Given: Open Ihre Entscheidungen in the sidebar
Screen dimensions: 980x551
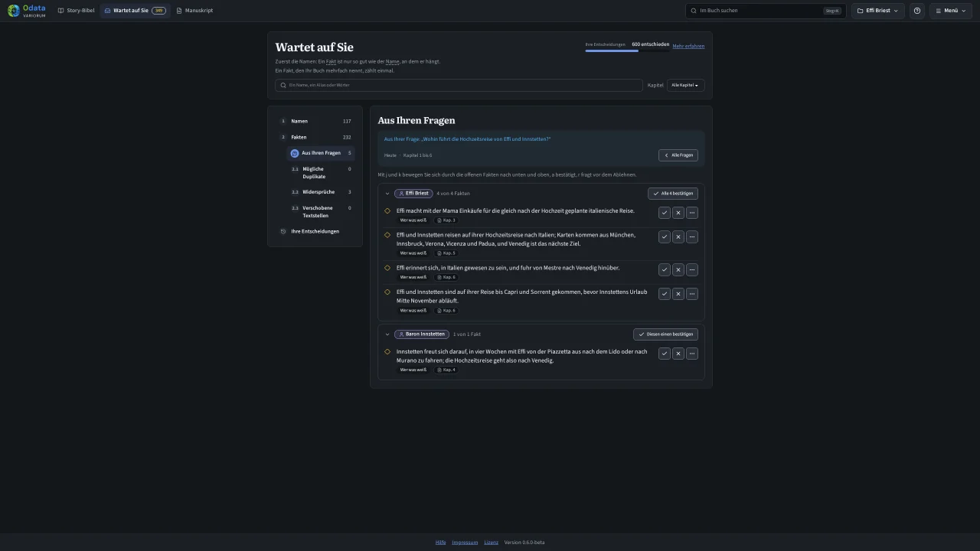Looking at the screenshot, I should (x=315, y=231).
